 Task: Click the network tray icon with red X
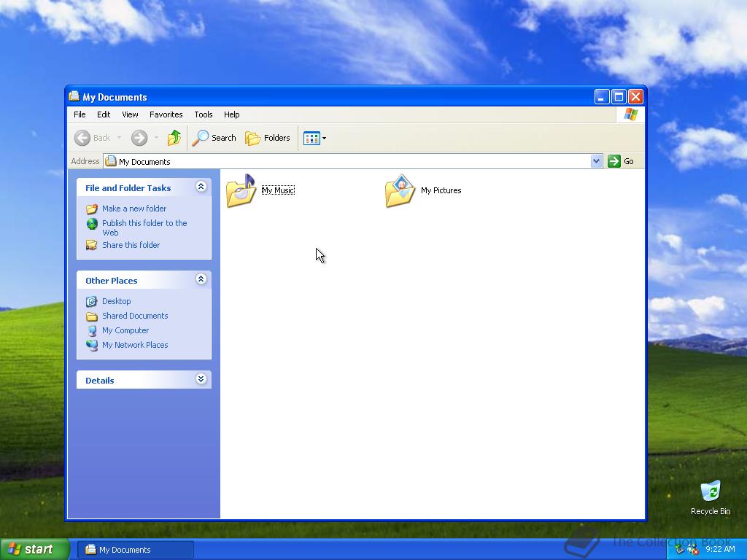(693, 550)
